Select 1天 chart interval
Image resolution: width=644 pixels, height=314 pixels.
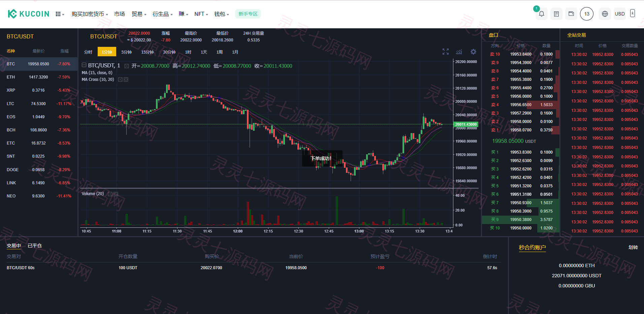[x=204, y=52]
